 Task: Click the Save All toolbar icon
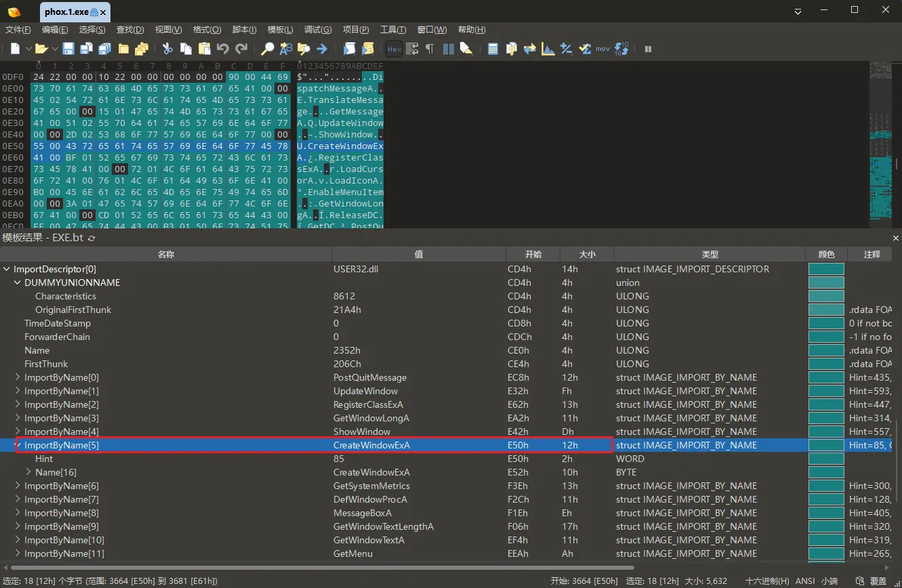(x=104, y=49)
